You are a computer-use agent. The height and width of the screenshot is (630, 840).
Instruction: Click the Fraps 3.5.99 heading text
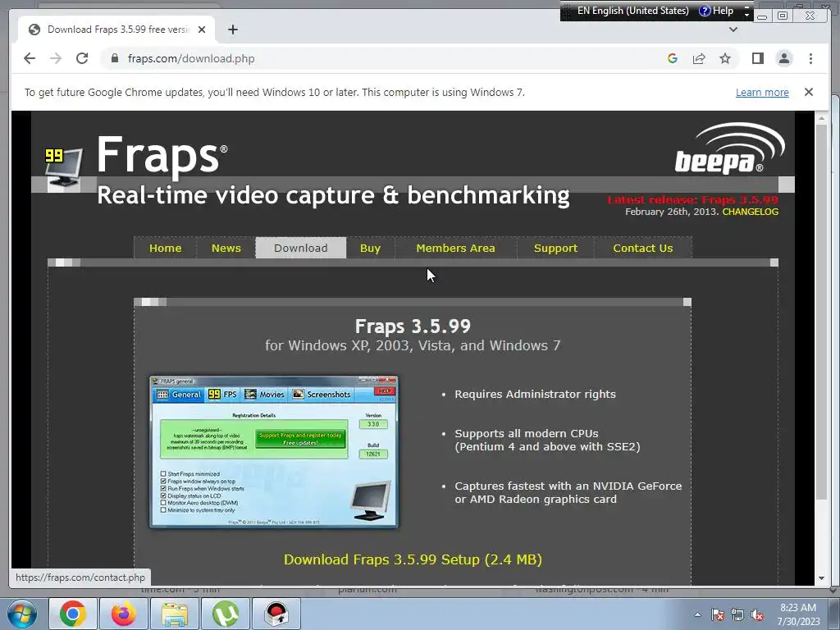413,326
